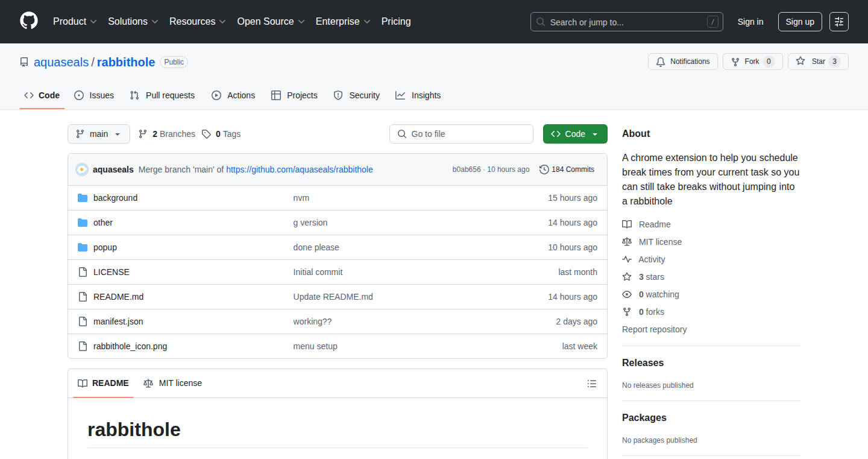Viewport: 868px width, 459px height.
Task: Open the Pricing page
Action: pyautogui.click(x=396, y=21)
